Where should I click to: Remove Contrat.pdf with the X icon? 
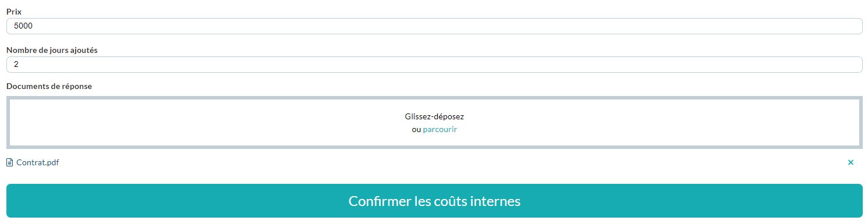851,163
